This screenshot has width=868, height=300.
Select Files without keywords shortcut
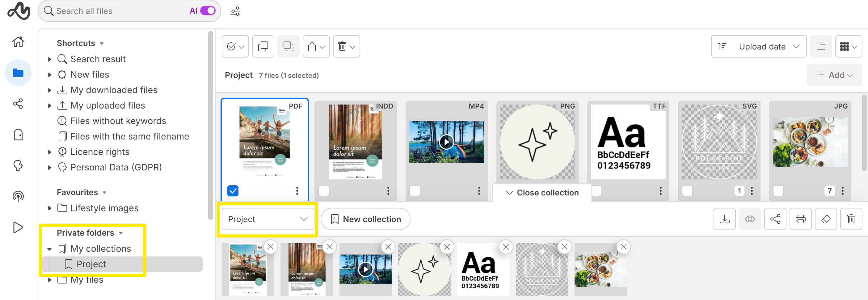point(118,121)
